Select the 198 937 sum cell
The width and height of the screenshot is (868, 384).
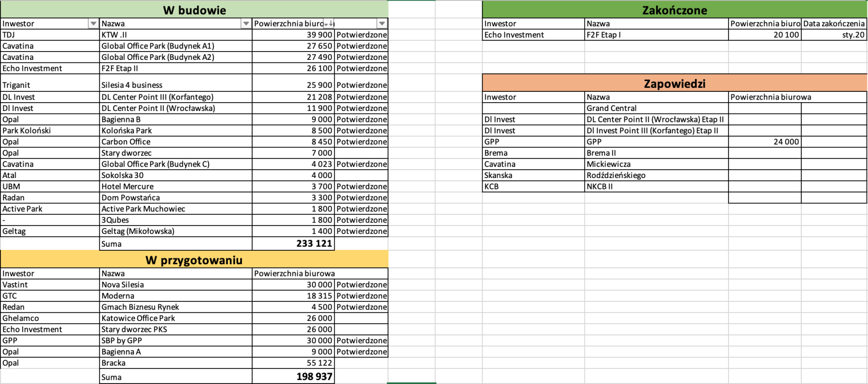tap(293, 377)
